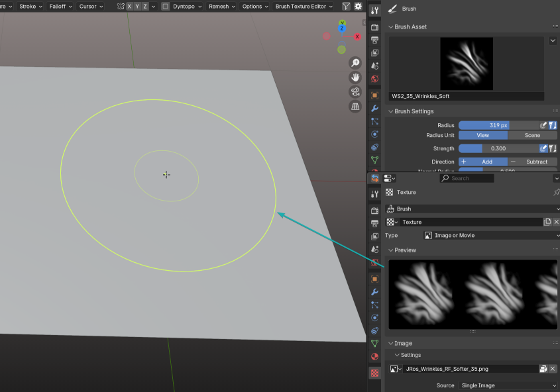Open Source dropdown showing Single Image
Viewport: 560px width, 392px height.
[x=508, y=385]
